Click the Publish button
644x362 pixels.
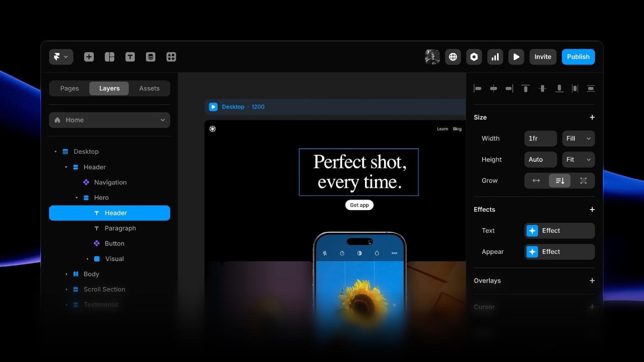point(578,57)
